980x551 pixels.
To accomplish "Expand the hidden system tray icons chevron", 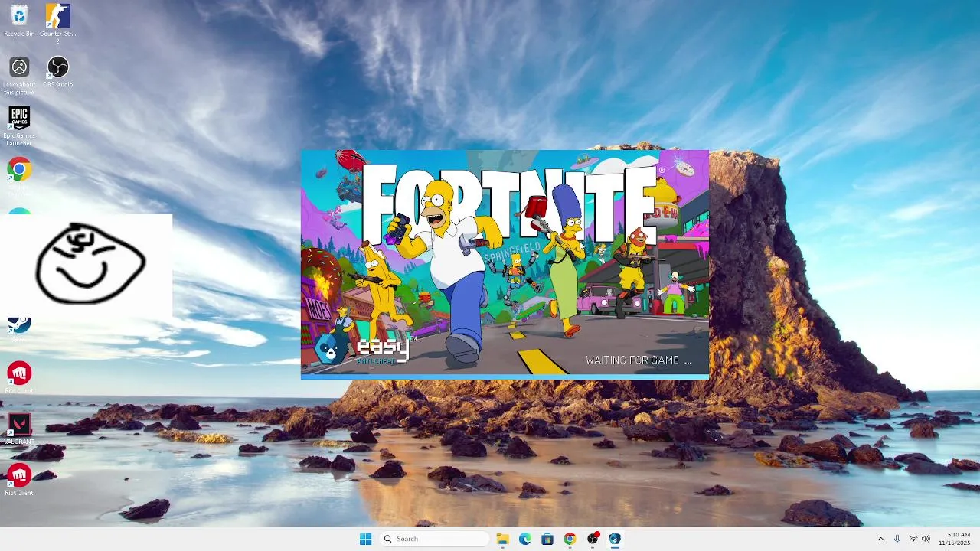I will (880, 539).
